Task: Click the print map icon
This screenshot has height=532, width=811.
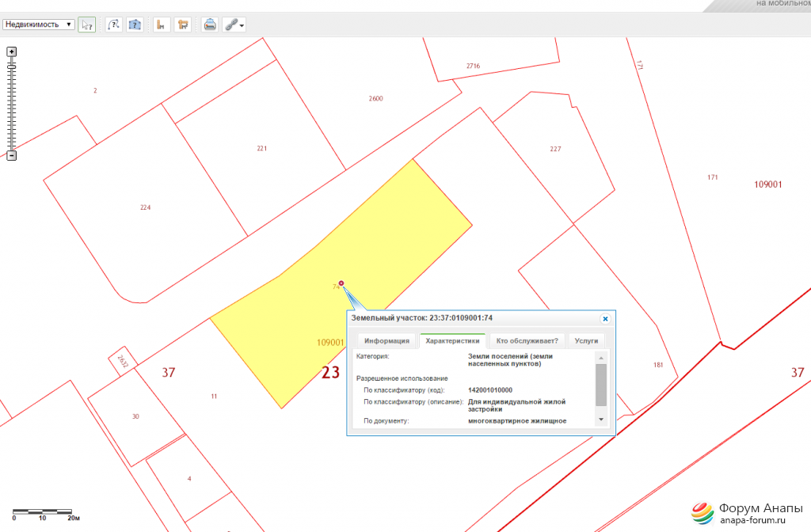Action: click(210, 25)
